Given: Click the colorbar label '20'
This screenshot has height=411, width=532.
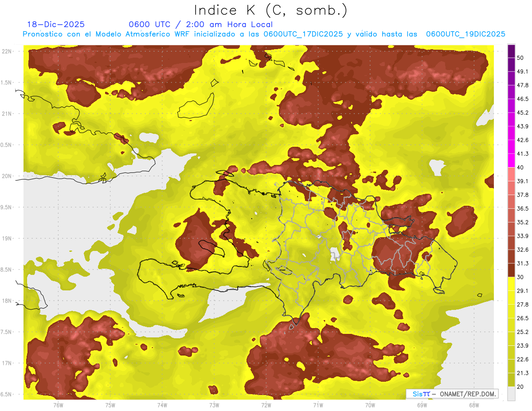Looking at the screenshot, I should click(x=520, y=387).
